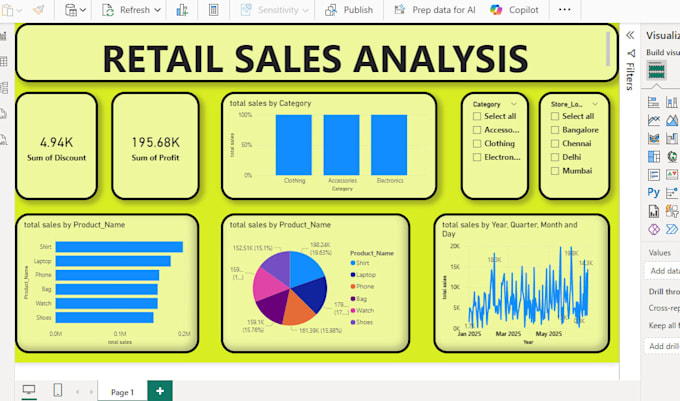Select the paginated report visual icon
The height and width of the screenshot is (401, 680).
pyautogui.click(x=654, y=211)
